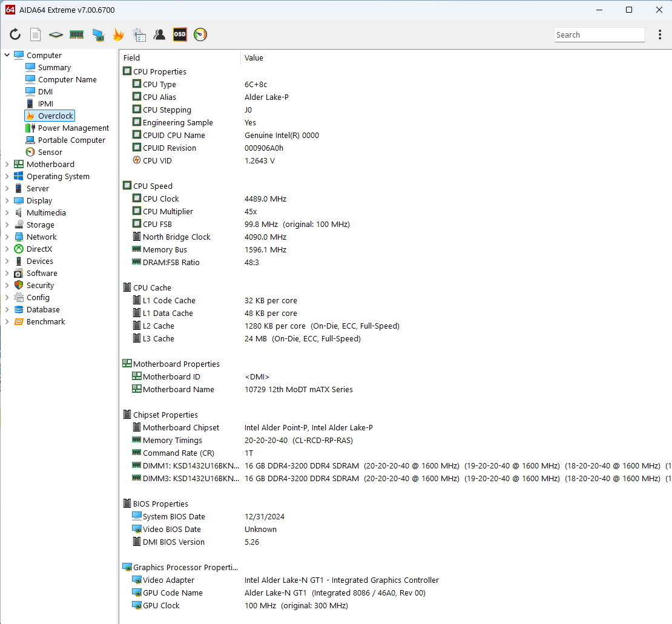Launch the memory benchmark RAM icon
This screenshot has width=672, height=624.
click(x=76, y=34)
